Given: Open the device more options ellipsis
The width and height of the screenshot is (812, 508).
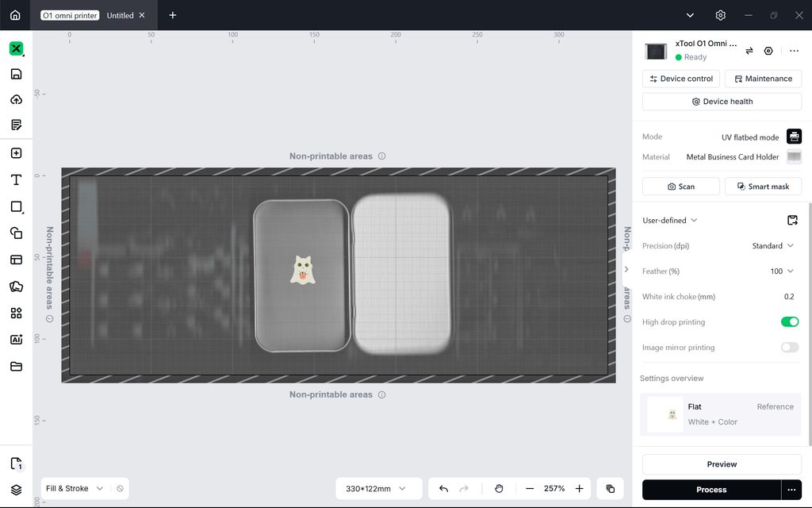Looking at the screenshot, I should [794, 51].
